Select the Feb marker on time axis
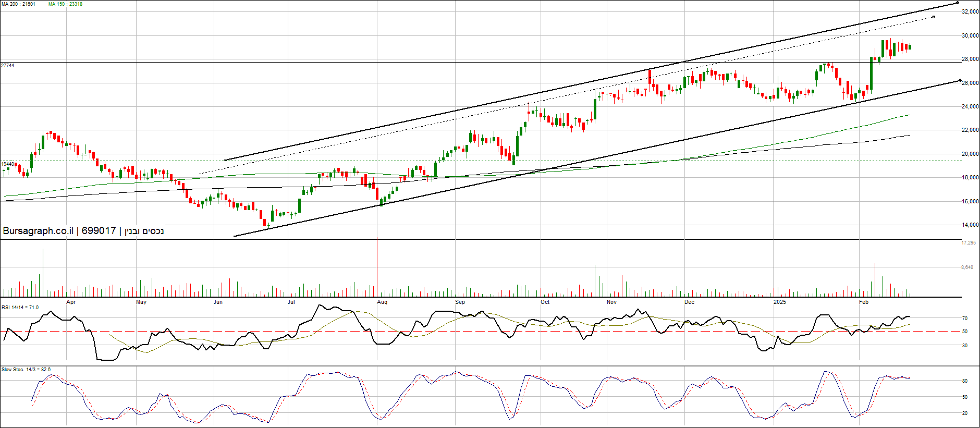Screen dimensions: 980x428 (x=864, y=302)
